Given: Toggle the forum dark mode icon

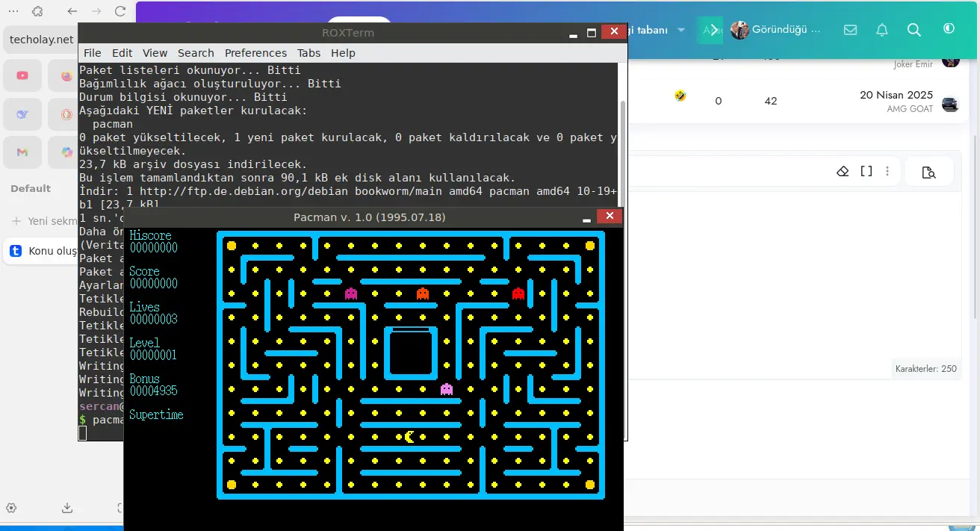Looking at the screenshot, I should [949, 28].
